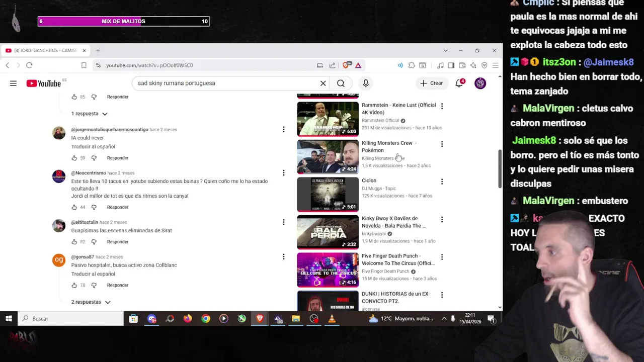
Task: Open the Rammstein Keine Lust video thumbnail
Action: (328, 119)
